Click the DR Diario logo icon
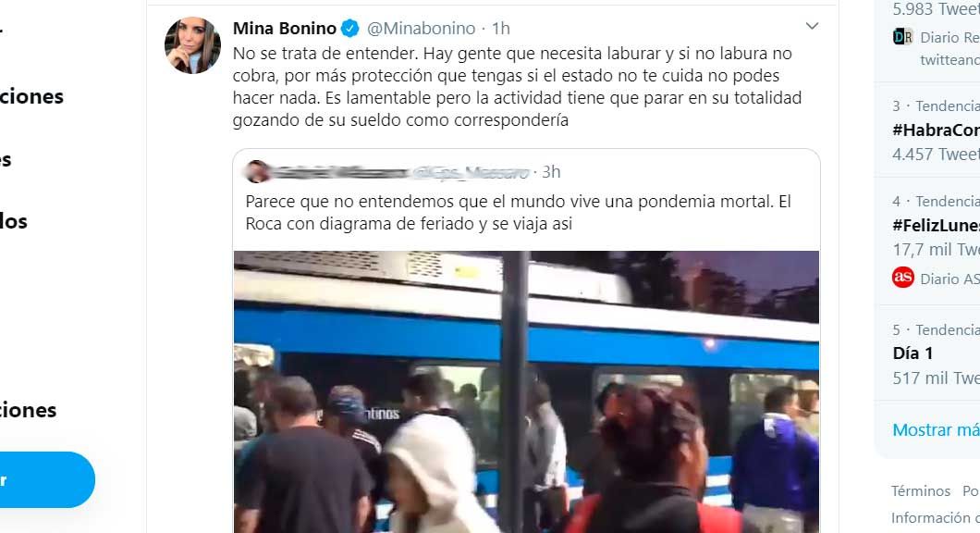Screen dimensions: 980x533 pos(902,37)
